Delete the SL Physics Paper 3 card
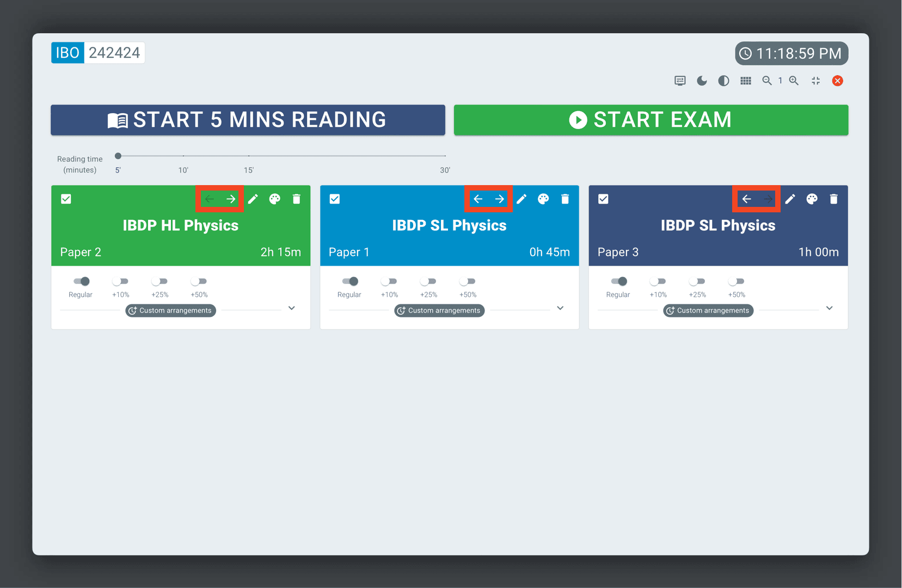The image size is (902, 588). (834, 199)
